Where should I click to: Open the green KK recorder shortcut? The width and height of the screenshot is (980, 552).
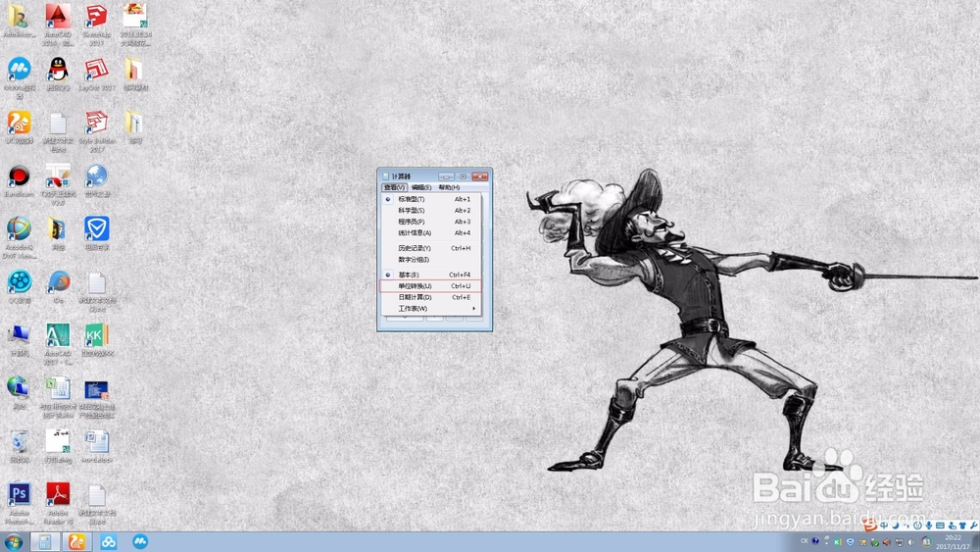pyautogui.click(x=96, y=339)
